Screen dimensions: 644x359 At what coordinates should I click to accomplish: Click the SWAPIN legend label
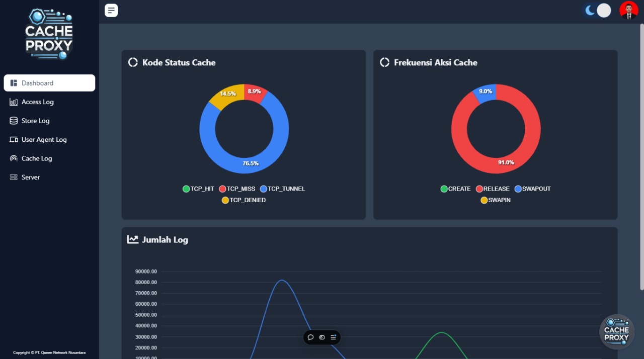499,200
